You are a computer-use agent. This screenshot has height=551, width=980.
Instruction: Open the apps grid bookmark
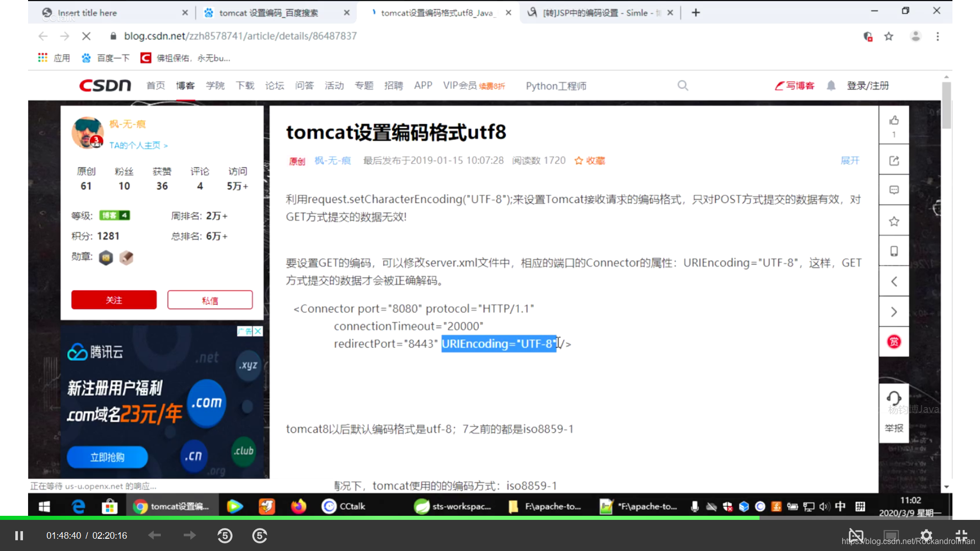[x=54, y=58]
